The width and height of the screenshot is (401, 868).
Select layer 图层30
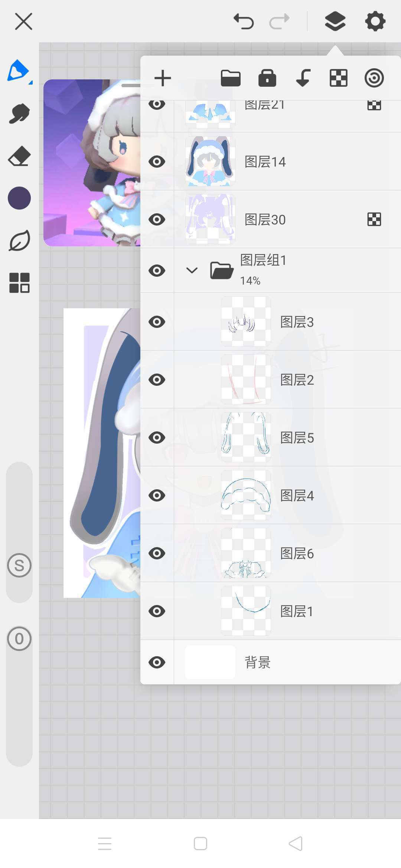pos(271,219)
